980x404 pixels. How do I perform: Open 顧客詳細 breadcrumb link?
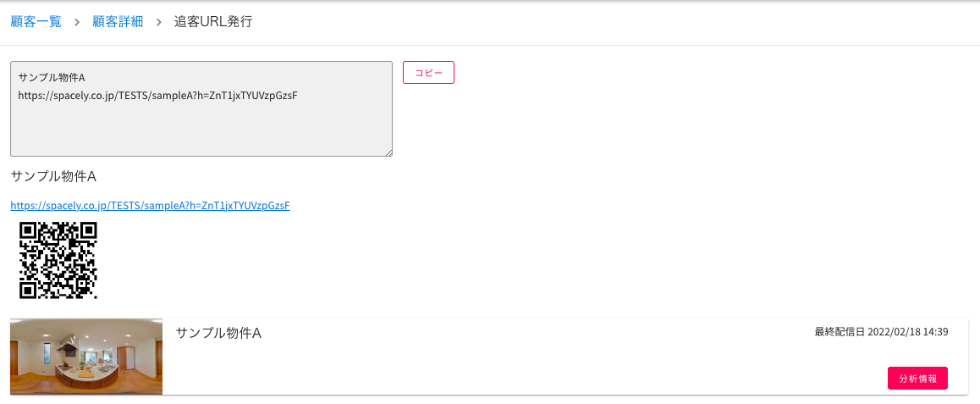[118, 22]
